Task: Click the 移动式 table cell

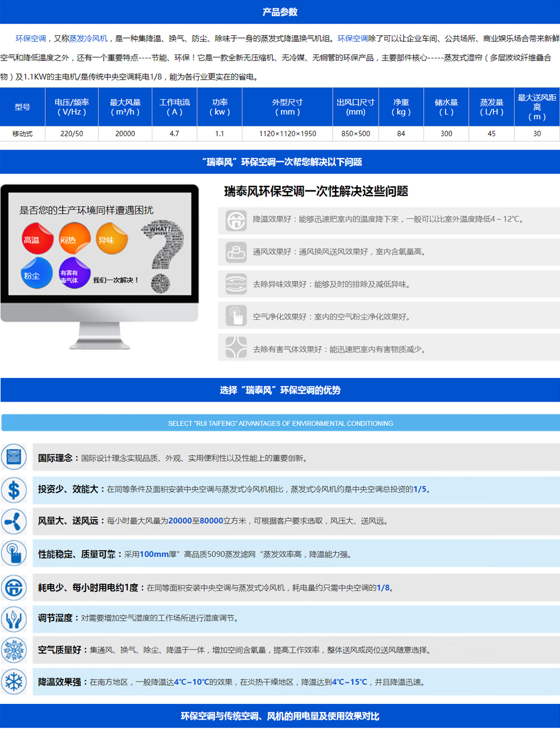Action: (x=22, y=134)
